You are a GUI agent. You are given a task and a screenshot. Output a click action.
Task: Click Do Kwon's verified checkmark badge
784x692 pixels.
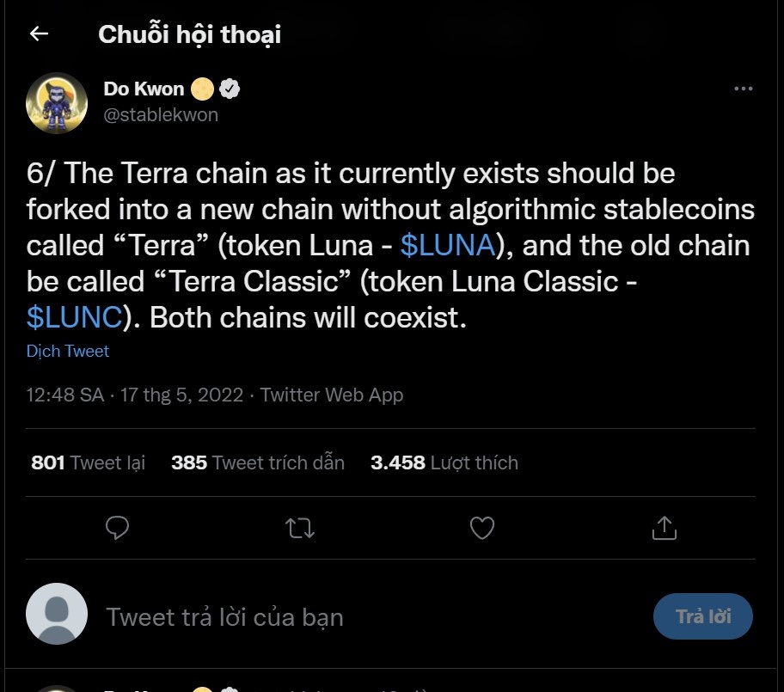pos(227,87)
